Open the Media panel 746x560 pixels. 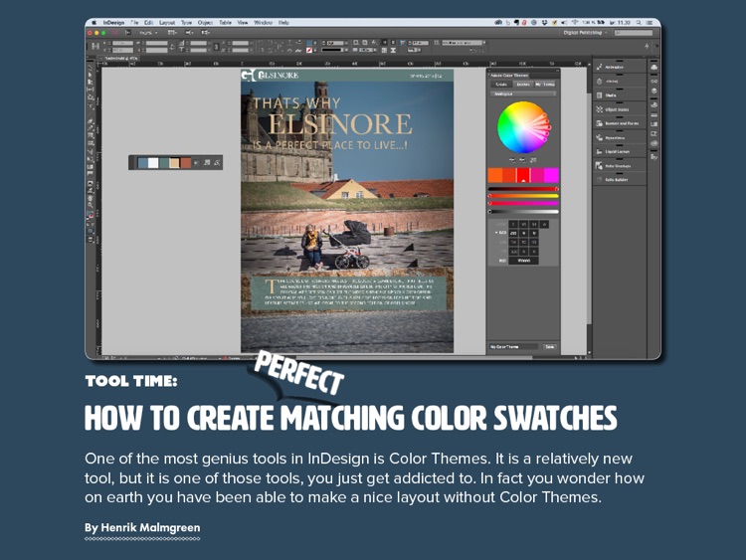click(619, 95)
